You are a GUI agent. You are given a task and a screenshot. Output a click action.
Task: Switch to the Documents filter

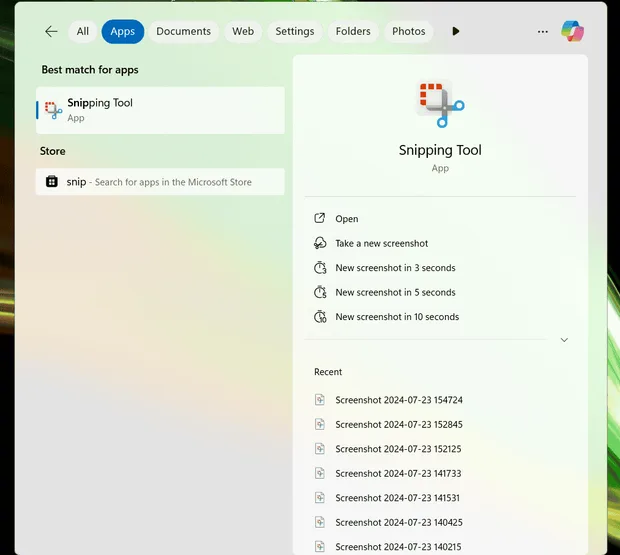[x=183, y=31]
